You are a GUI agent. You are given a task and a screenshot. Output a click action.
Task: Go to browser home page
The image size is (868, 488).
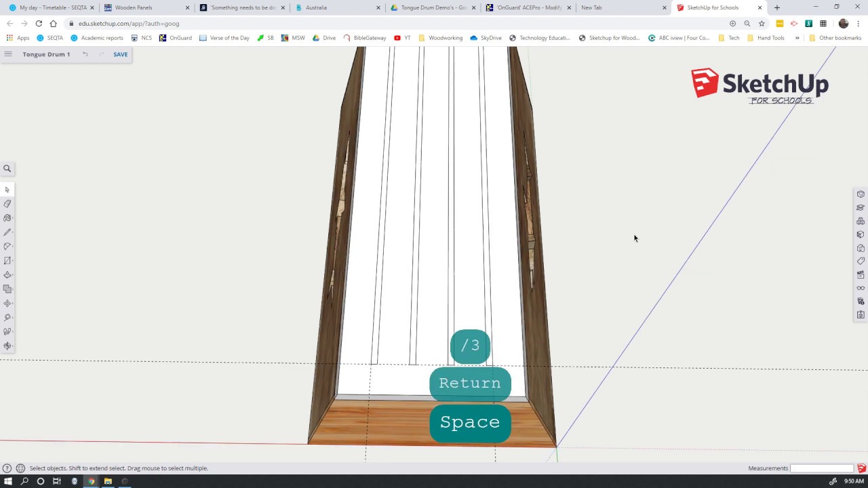point(53,24)
